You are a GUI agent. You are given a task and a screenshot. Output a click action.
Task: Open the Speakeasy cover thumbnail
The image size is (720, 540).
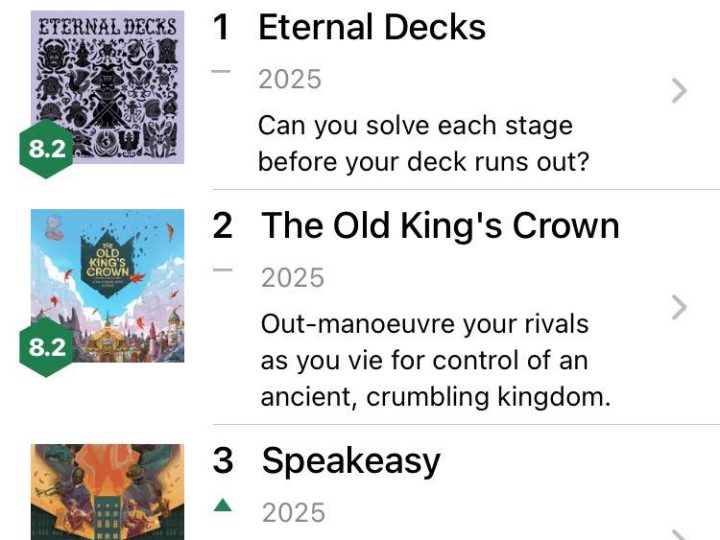(108, 492)
